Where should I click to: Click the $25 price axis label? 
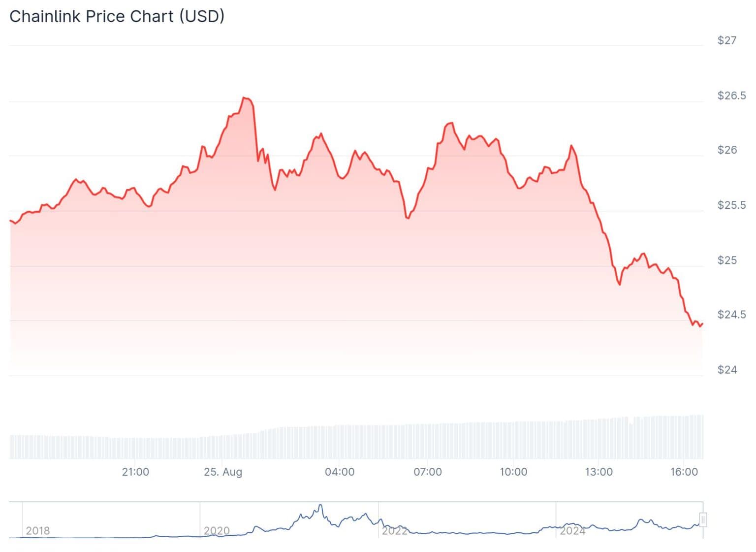pyautogui.click(x=727, y=260)
